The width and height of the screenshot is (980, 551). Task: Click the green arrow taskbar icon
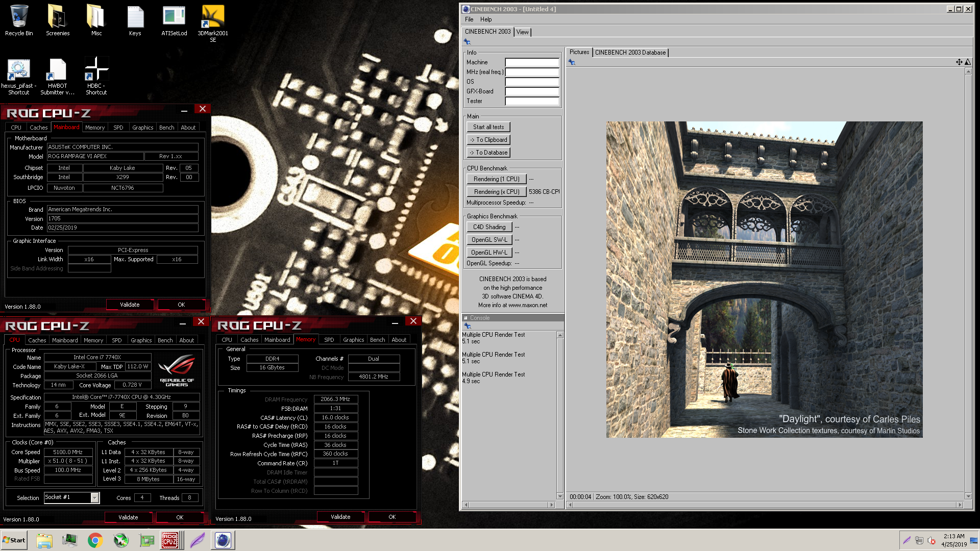121,540
